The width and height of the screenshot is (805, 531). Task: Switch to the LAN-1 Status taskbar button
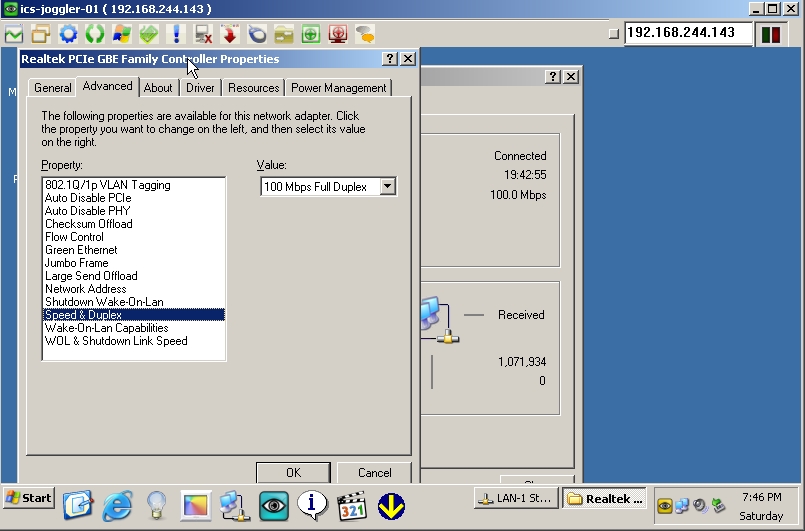(x=516, y=498)
